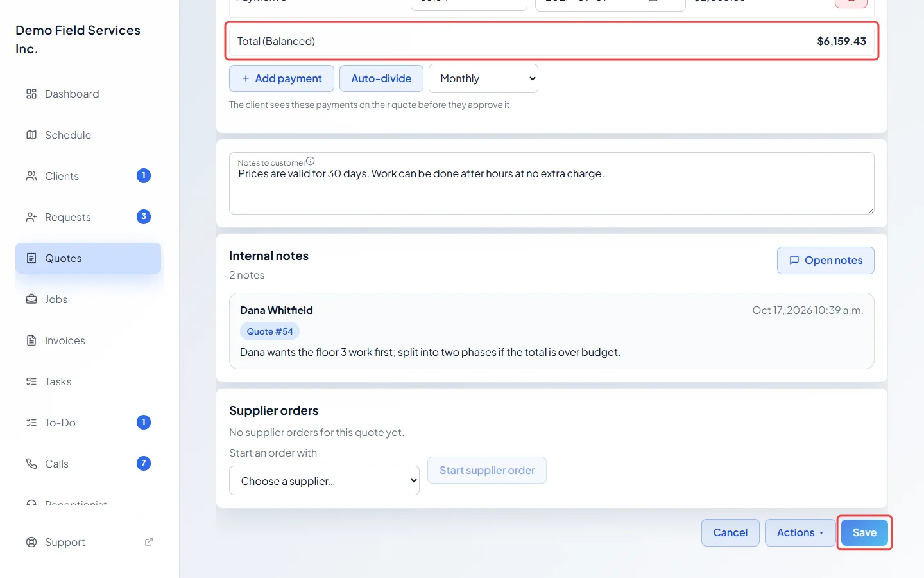Viewport: 924px width, 578px height.
Task: Open the To-Do list page
Action: tap(89, 423)
